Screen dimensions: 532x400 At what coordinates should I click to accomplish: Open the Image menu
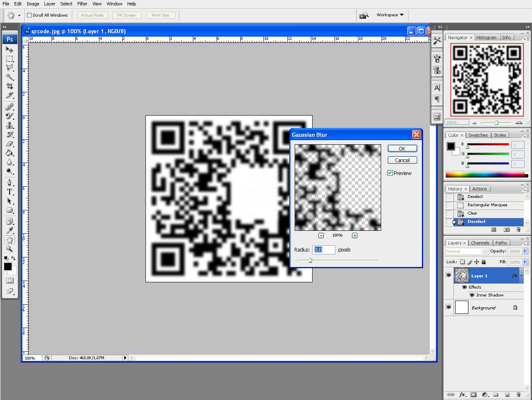(x=33, y=4)
